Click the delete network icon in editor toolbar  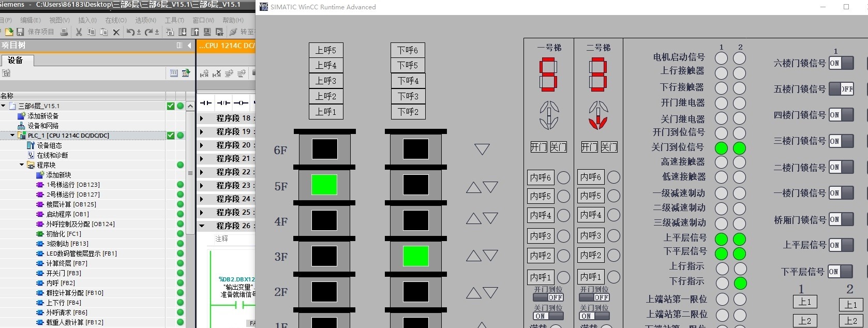217,73
